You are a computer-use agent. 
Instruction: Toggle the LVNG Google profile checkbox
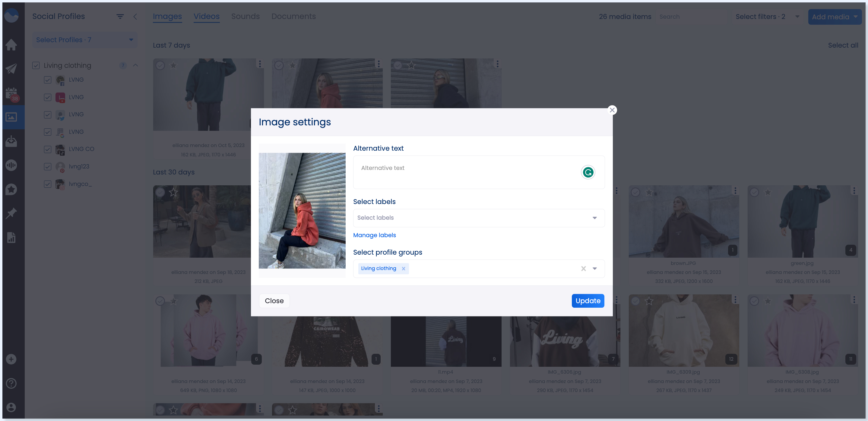48,132
